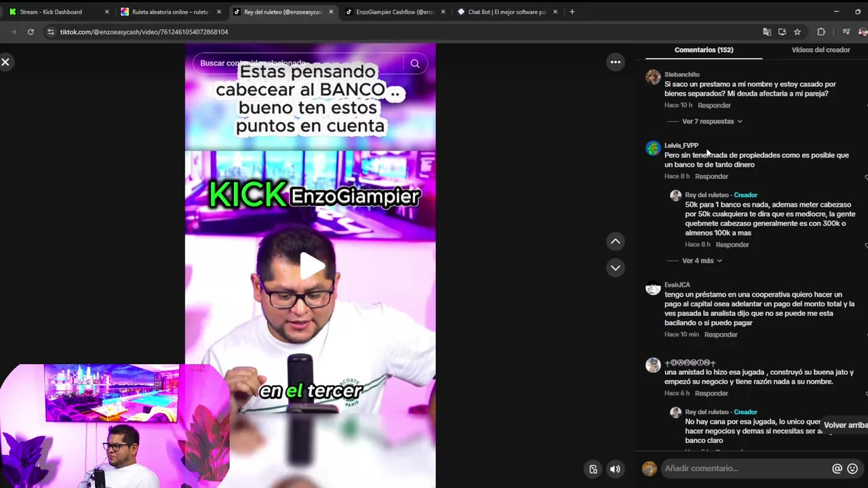The width and height of the screenshot is (868, 488).
Task: Toggle auto-scroll icon next to volume
Action: [593, 469]
